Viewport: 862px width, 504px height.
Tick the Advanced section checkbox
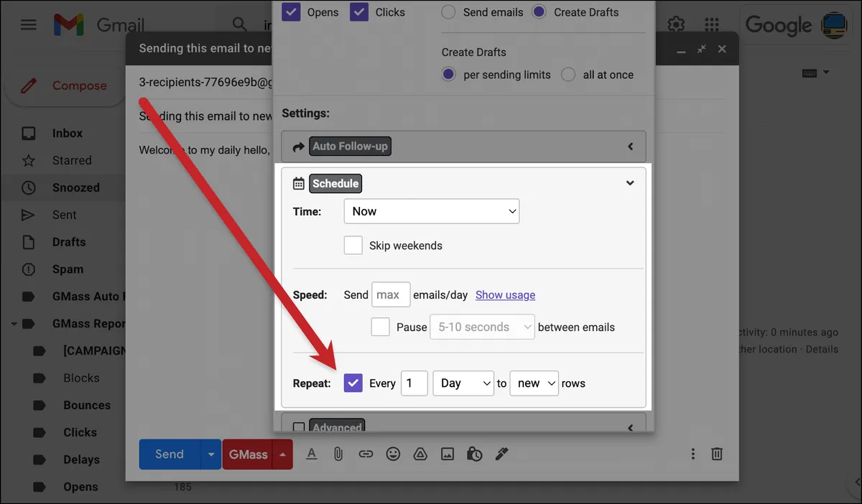pyautogui.click(x=299, y=428)
